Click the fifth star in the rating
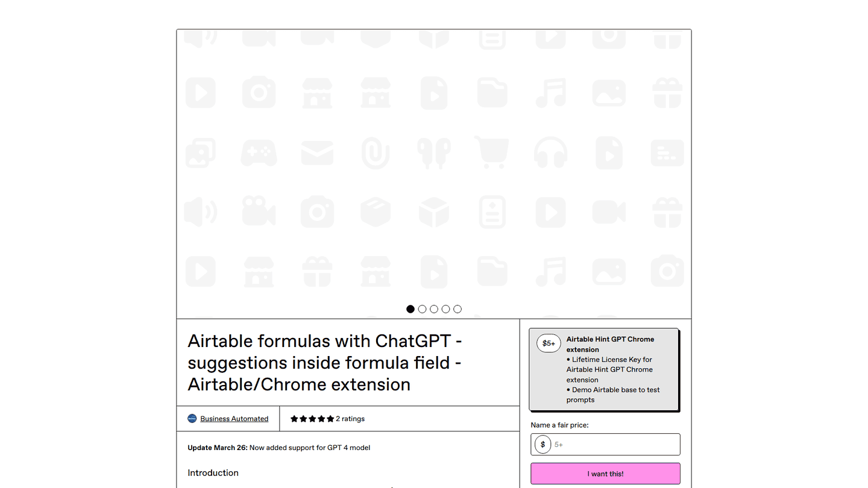The height and width of the screenshot is (488, 868). pos(330,419)
